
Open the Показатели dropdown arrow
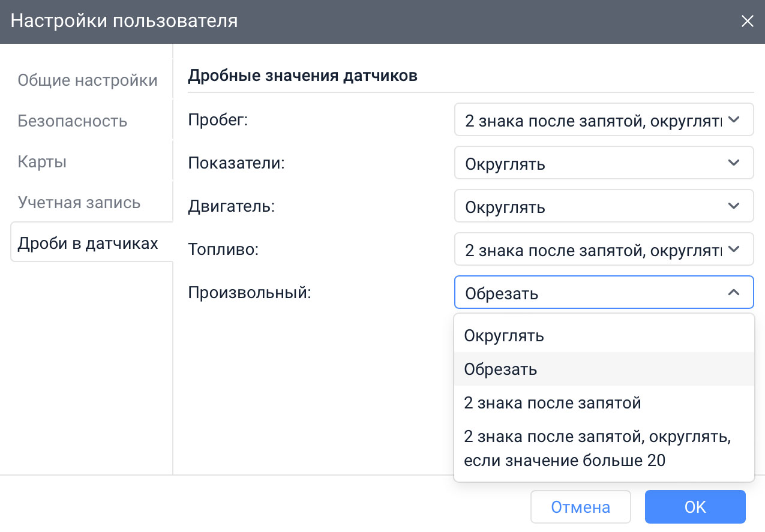pos(733,163)
